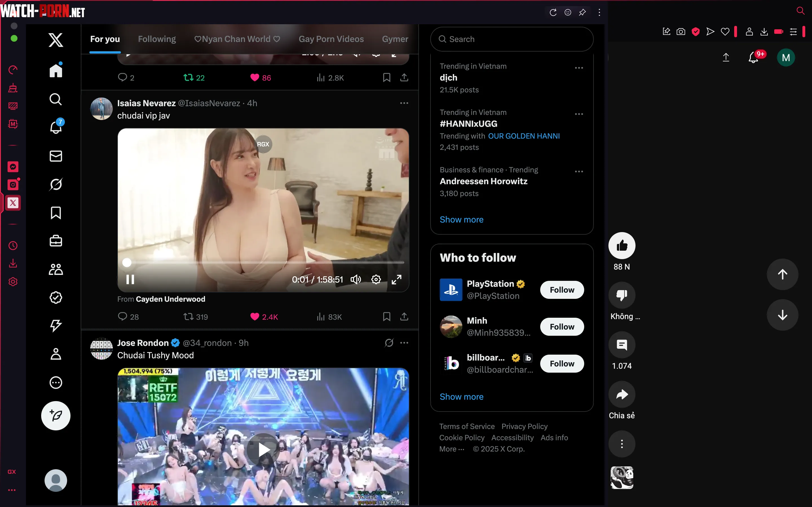Open Communities icon in X sidebar
812x507 pixels.
click(x=56, y=269)
